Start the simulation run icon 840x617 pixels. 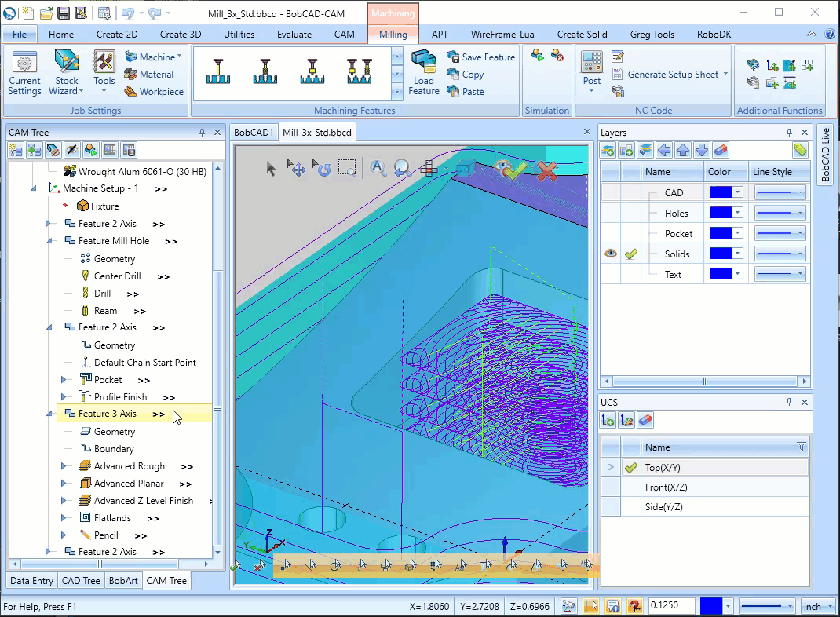coord(537,55)
